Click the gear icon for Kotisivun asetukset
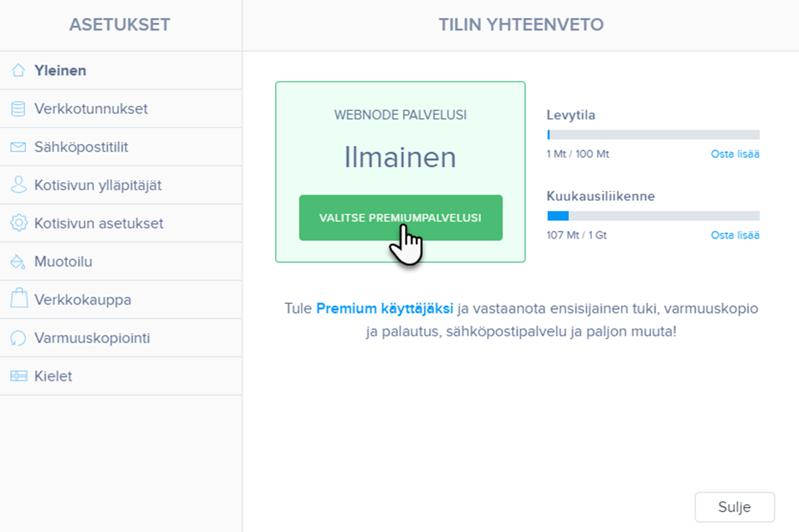Screen dimensions: 799x532 point(18,223)
